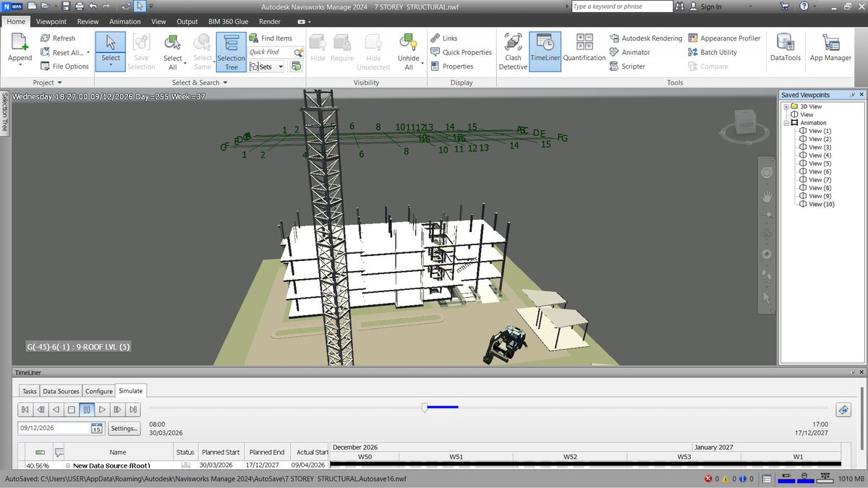Image resolution: width=868 pixels, height=488 pixels.
Task: Collapse New Data Source (Root) task
Action: tap(69, 466)
